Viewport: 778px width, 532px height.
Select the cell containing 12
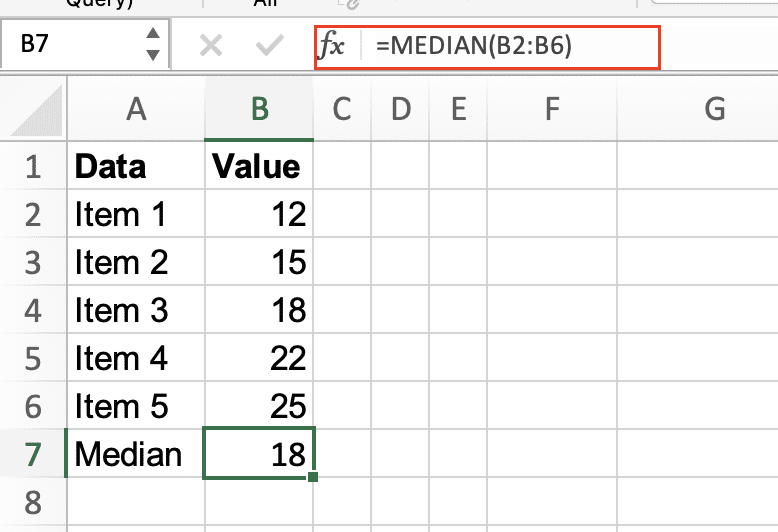click(259, 214)
